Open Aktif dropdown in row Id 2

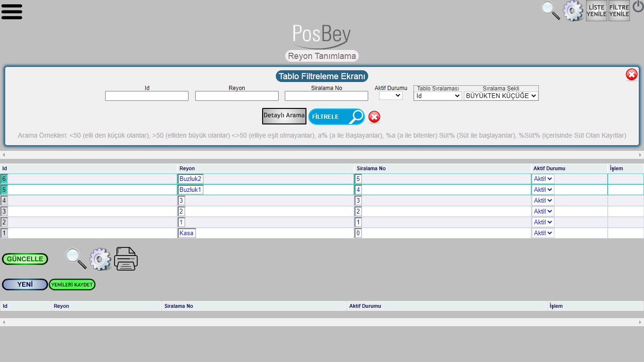click(x=543, y=222)
